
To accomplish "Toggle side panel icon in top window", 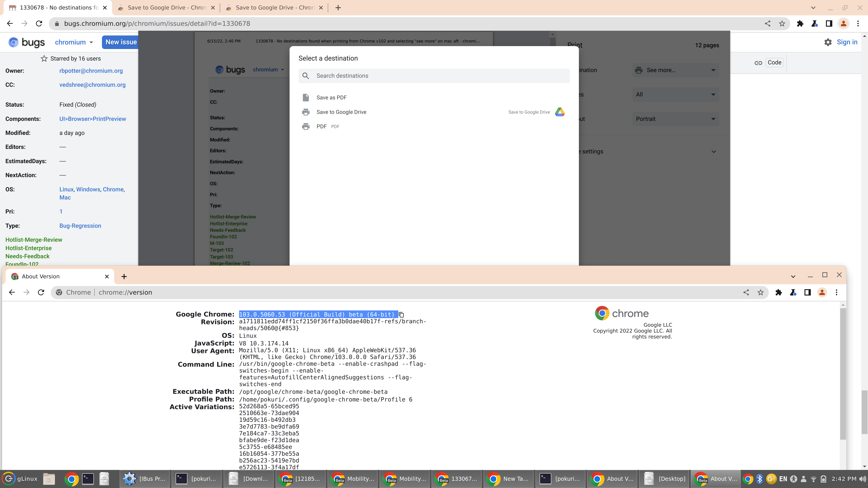I will coord(829,23).
